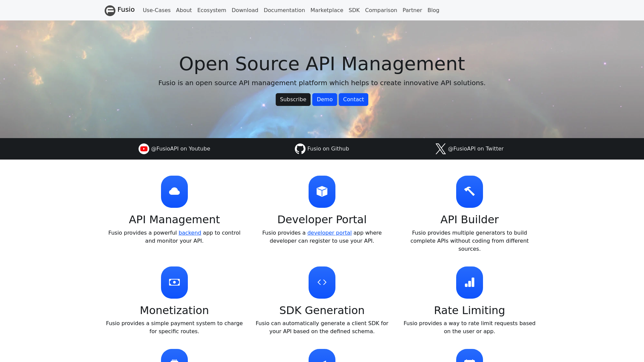This screenshot has width=644, height=362.
Task: Follow the developer portal hyperlink
Action: 329,233
